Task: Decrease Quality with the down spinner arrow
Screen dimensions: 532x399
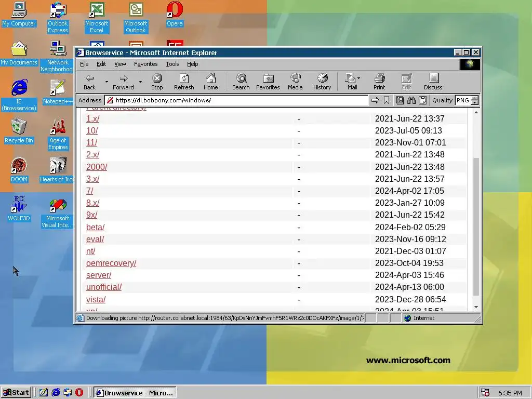Action: tap(475, 102)
